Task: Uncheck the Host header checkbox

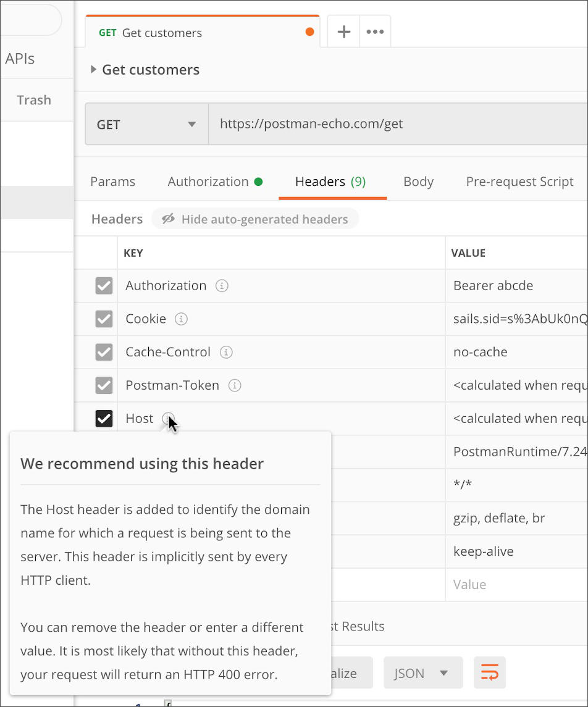Action: 104,419
